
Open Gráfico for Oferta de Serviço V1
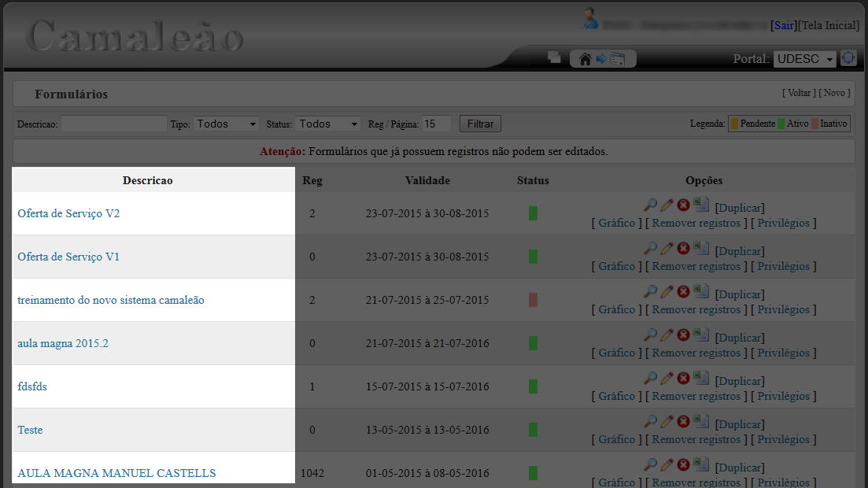(617, 267)
